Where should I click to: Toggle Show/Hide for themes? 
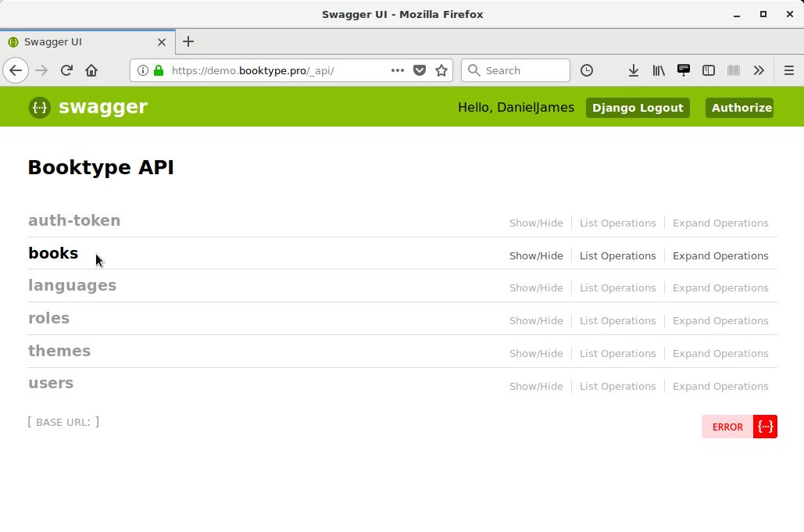(536, 354)
